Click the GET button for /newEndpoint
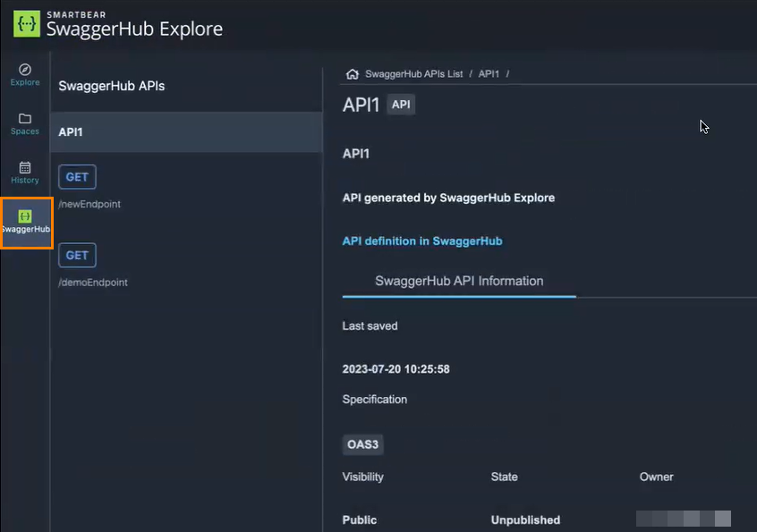Screen dimensions: 757x532 [77, 176]
